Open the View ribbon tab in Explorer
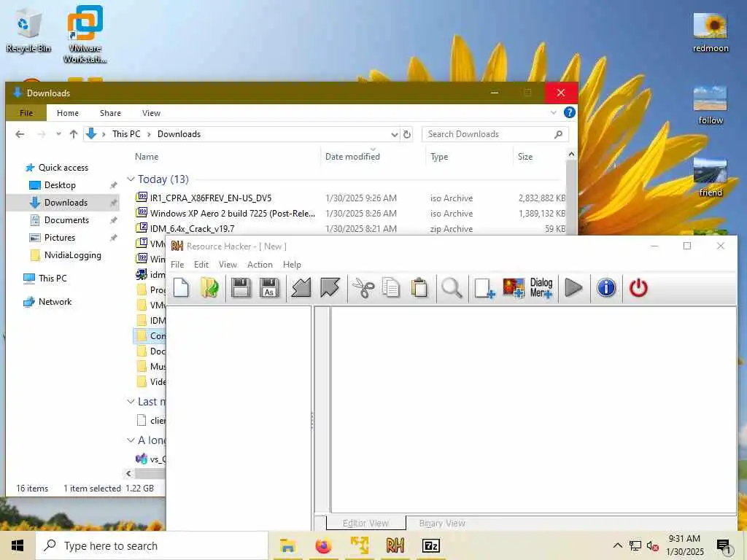This screenshot has width=747, height=560. (x=151, y=113)
